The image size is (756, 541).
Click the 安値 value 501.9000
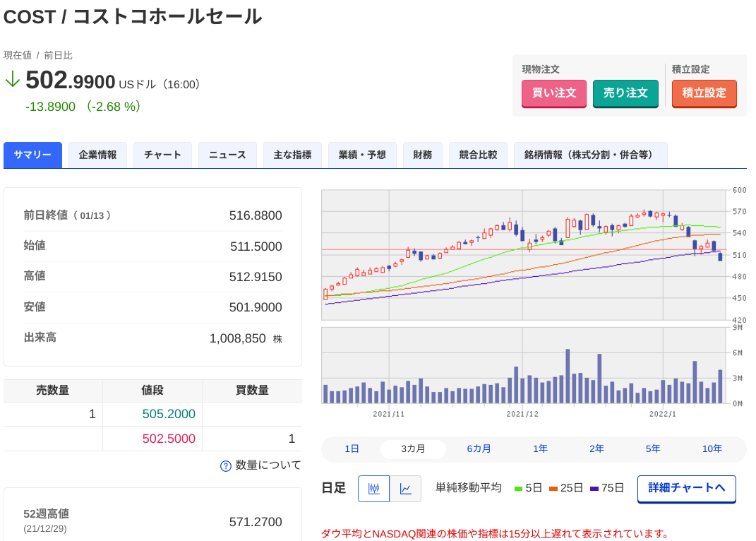pos(256,307)
